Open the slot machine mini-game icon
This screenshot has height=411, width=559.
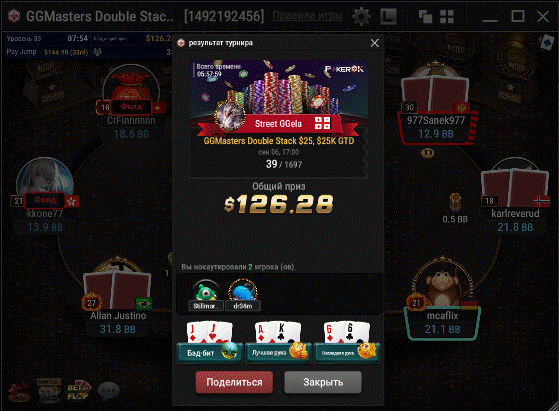[49, 390]
